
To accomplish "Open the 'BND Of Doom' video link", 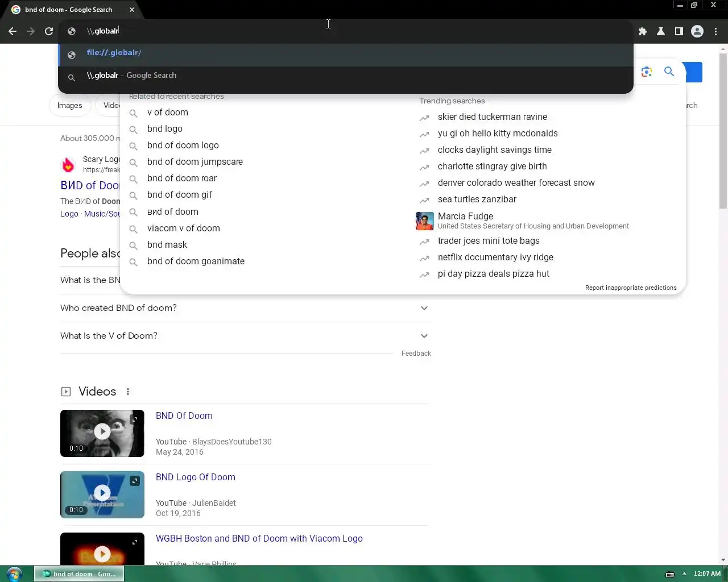I will point(184,416).
